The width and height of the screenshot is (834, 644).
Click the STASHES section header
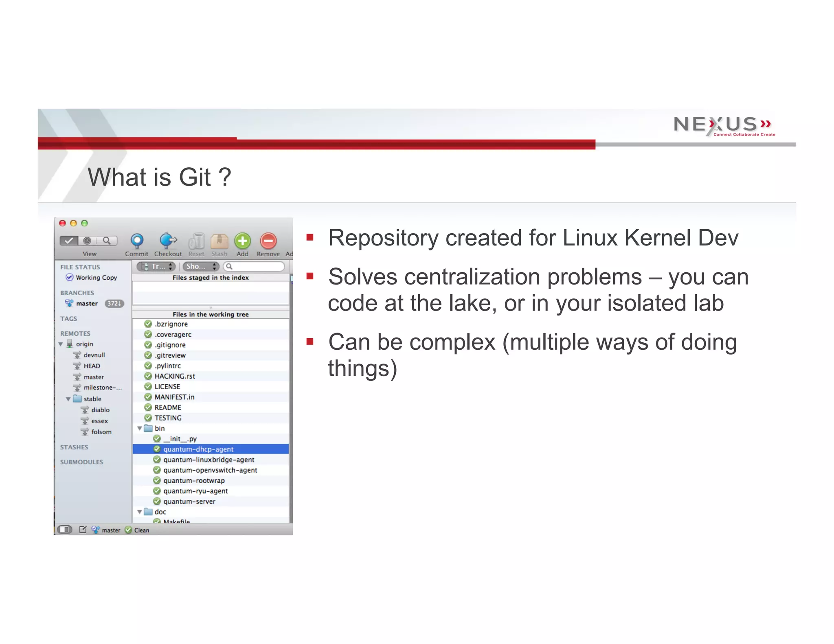point(74,447)
